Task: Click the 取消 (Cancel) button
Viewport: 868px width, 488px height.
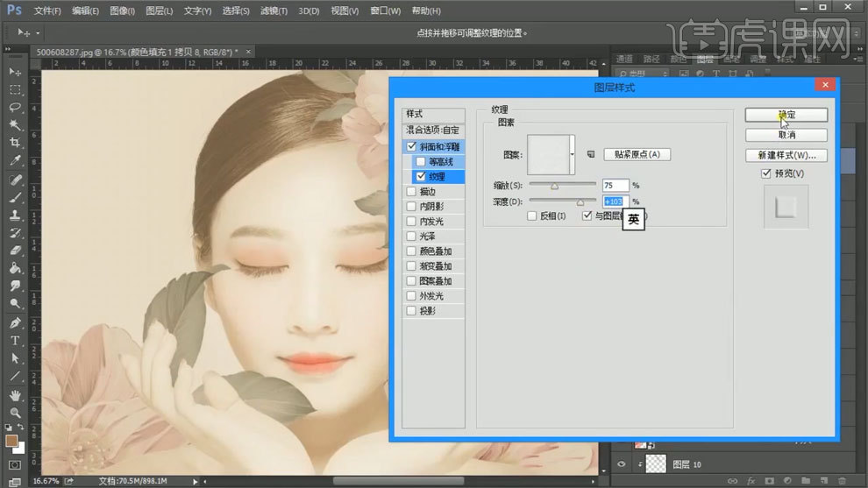Action: tap(786, 135)
